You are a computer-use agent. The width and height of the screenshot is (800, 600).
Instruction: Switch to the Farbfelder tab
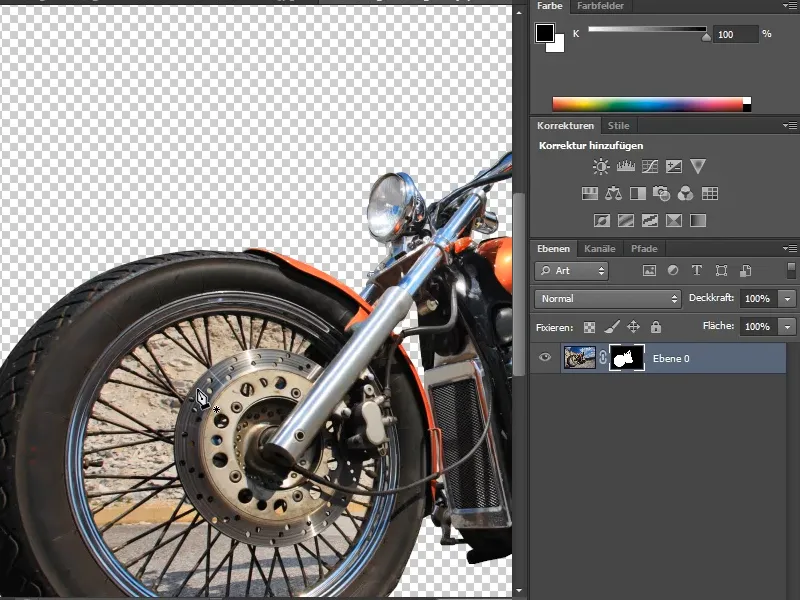click(x=600, y=6)
